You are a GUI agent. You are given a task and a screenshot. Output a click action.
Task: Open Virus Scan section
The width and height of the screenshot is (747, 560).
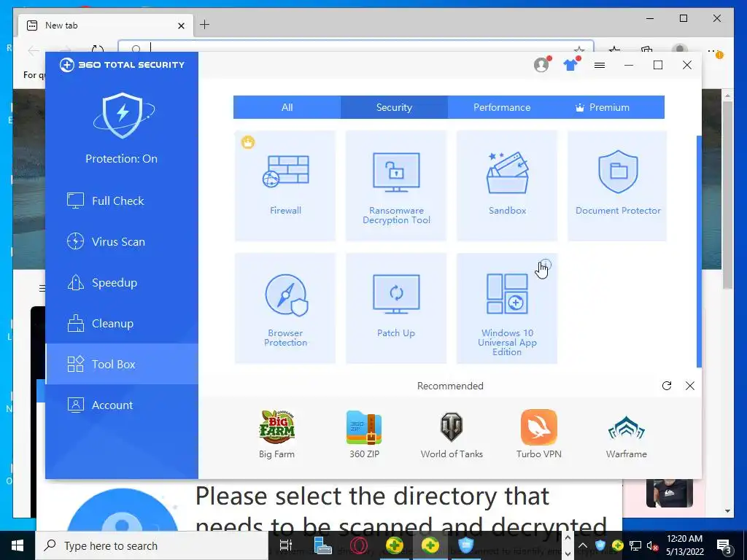[122, 242]
